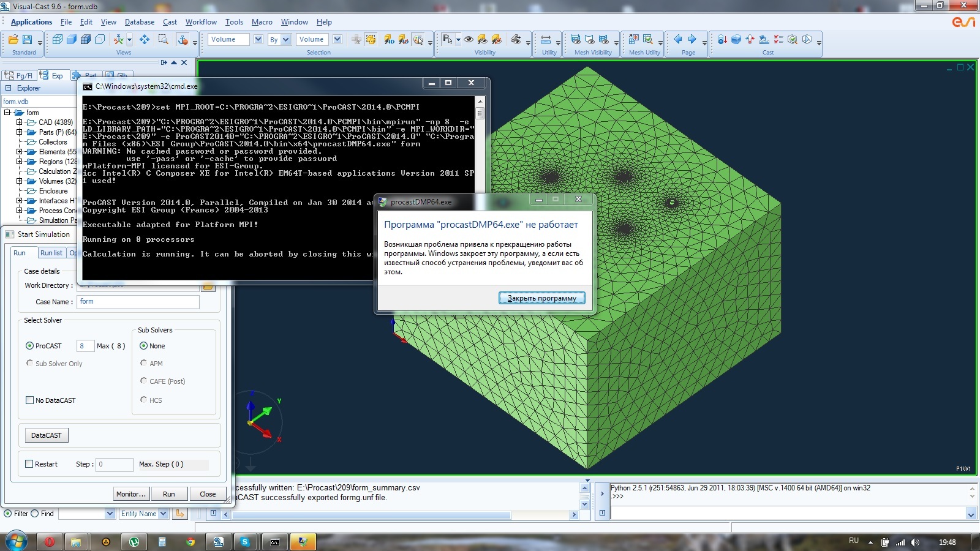Select the Filter radio button

coord(8,514)
